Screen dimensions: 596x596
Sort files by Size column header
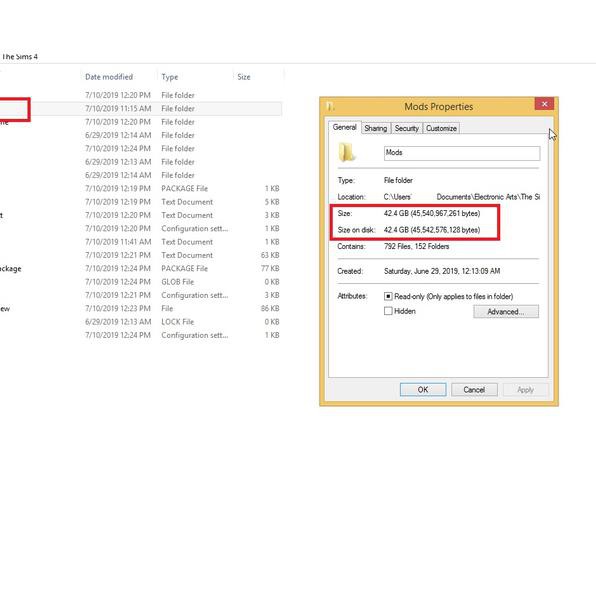[244, 77]
